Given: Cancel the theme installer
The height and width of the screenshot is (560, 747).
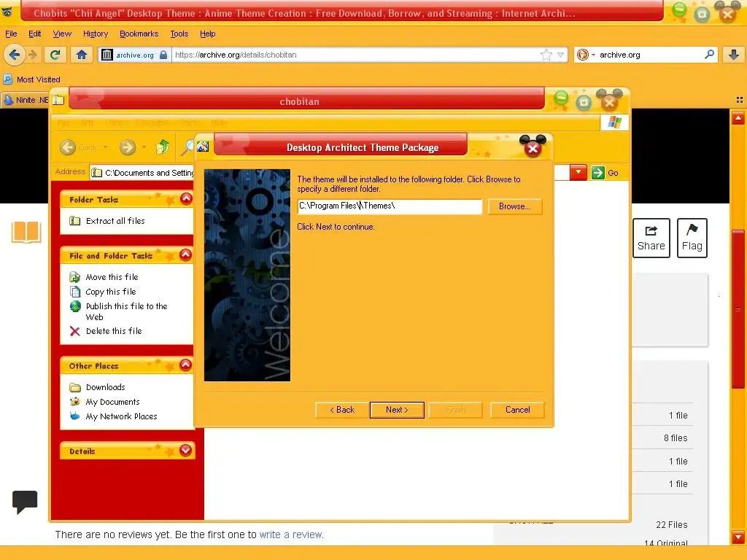Looking at the screenshot, I should point(517,410).
